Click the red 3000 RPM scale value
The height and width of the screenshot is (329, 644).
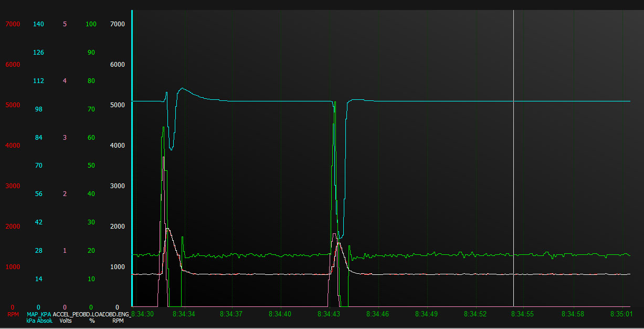(x=13, y=186)
